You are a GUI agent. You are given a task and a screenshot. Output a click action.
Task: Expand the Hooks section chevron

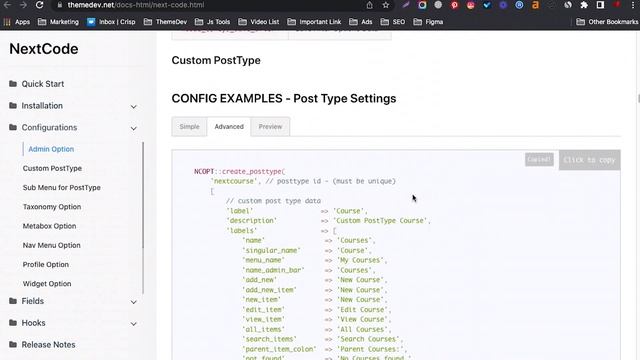point(133,324)
